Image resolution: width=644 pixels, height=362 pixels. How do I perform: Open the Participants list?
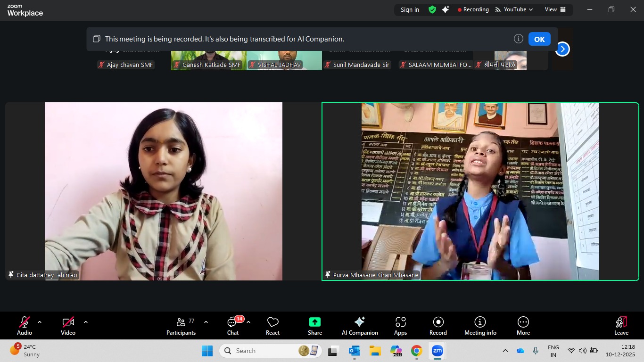point(181,326)
